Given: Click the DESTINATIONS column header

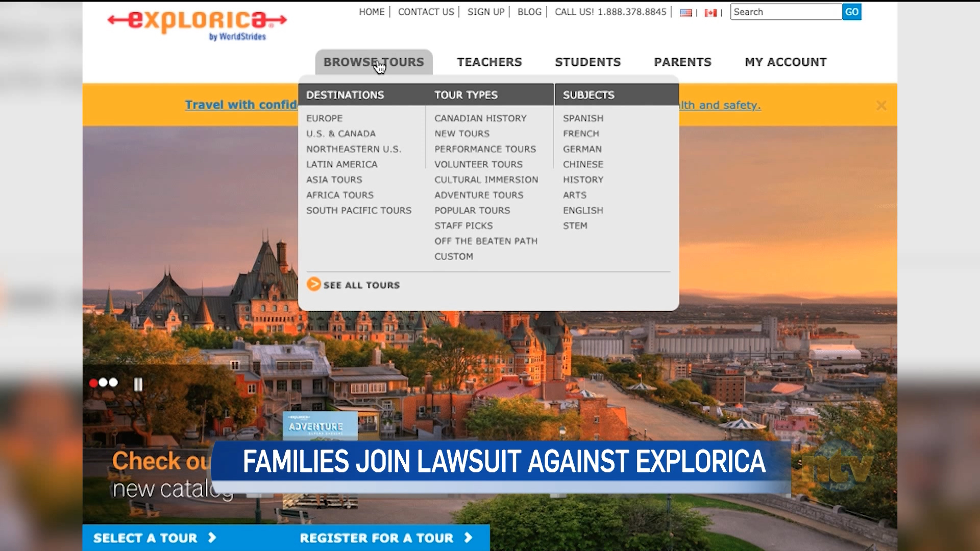Looking at the screenshot, I should pyautogui.click(x=345, y=95).
